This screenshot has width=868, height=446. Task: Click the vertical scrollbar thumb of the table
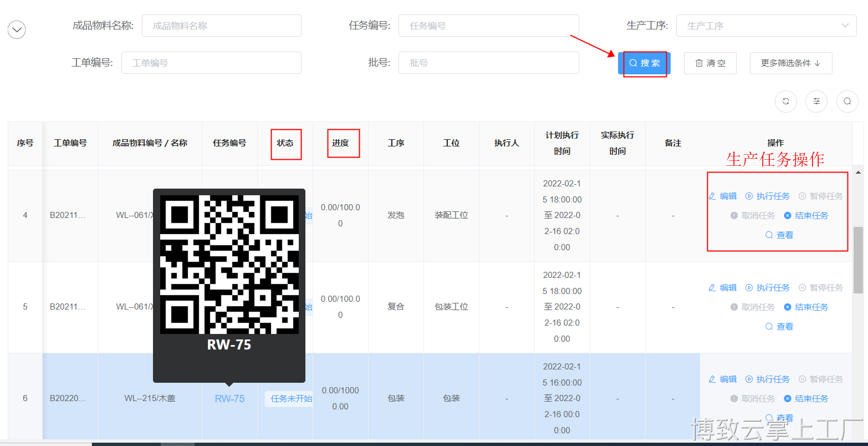[858, 260]
